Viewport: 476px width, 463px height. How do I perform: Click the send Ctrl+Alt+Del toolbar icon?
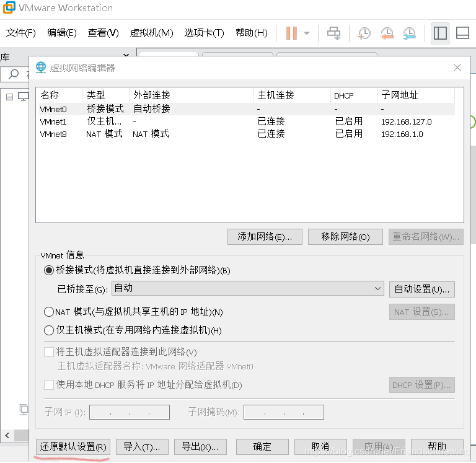[333, 33]
